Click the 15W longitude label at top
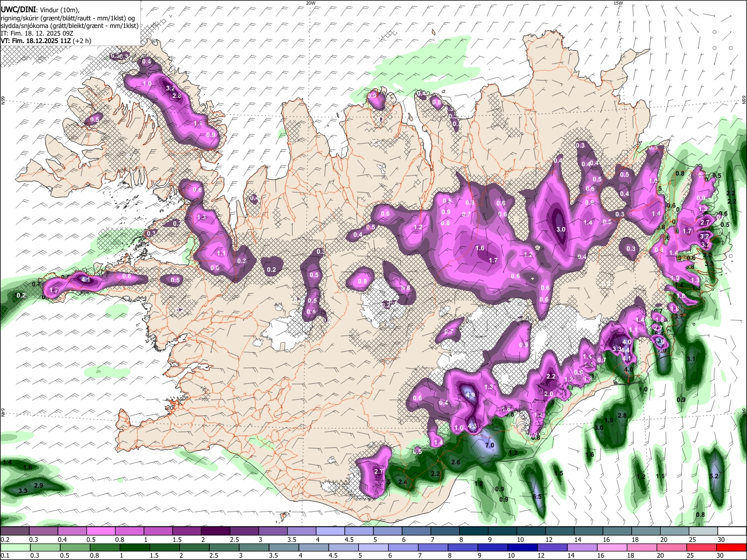 (618, 3)
